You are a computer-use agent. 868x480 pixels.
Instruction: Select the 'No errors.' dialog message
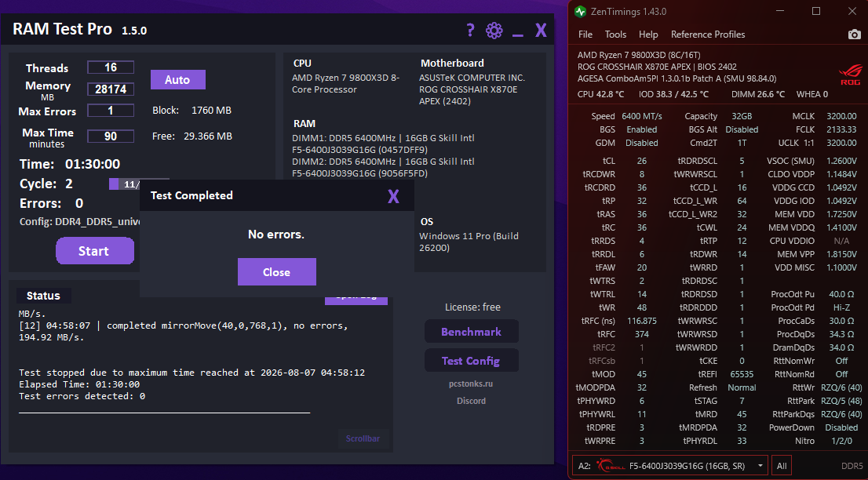click(x=276, y=235)
